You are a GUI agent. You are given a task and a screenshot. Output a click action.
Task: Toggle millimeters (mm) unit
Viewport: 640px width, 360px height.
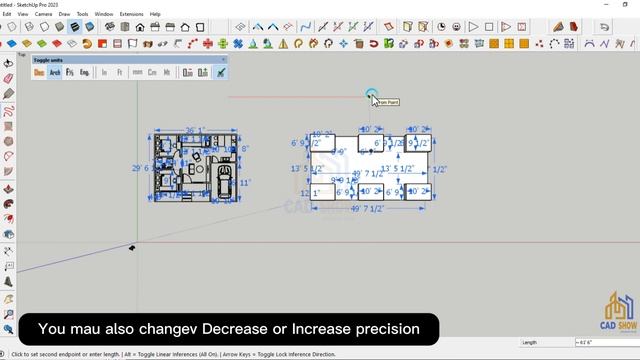pos(137,73)
